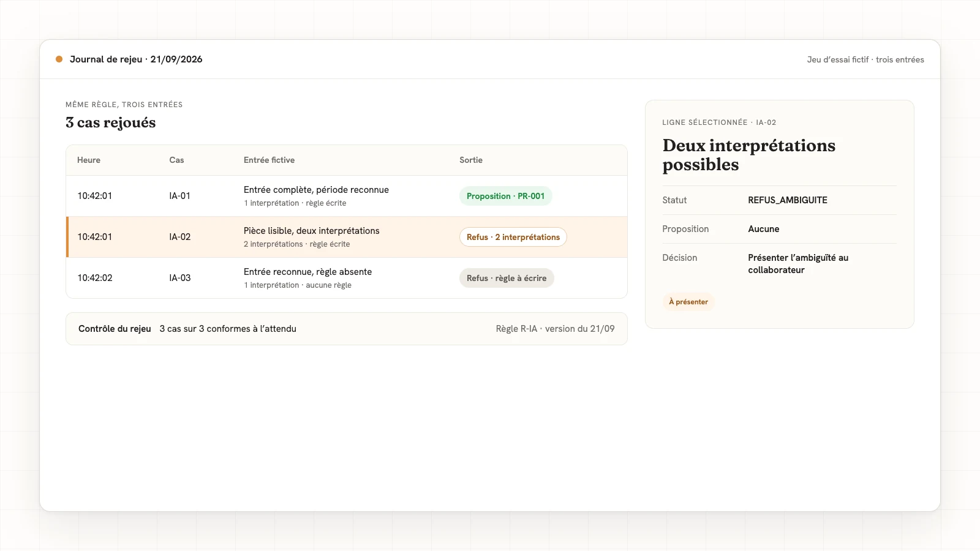Image resolution: width=980 pixels, height=551 pixels.
Task: Click 'Entrée reconnue, règle absente'
Action: (x=307, y=272)
